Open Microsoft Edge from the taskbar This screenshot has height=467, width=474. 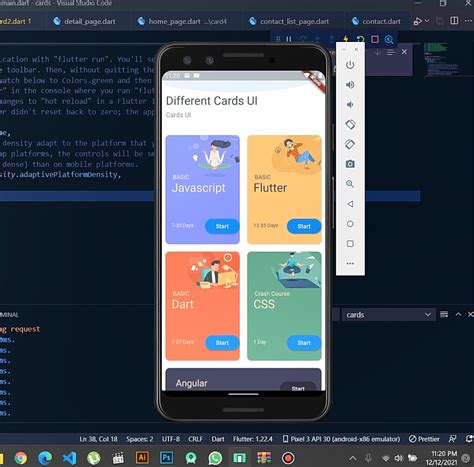[45, 458]
